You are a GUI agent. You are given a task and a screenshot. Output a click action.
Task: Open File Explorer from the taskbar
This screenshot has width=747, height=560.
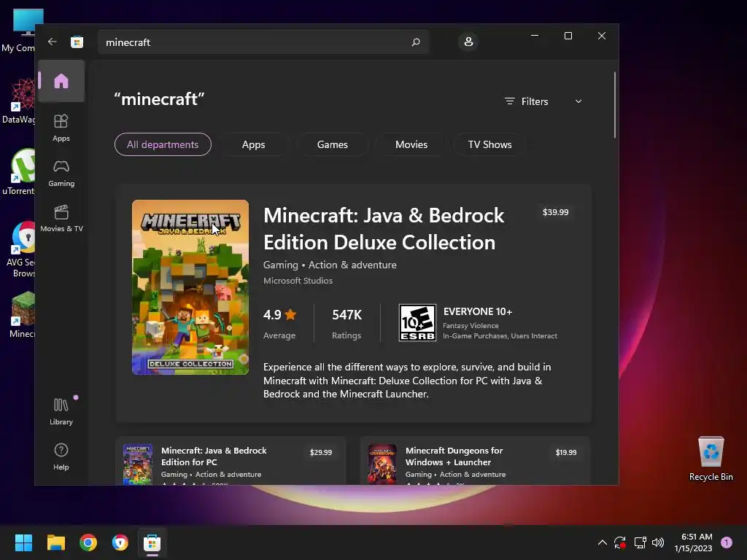pos(56,542)
